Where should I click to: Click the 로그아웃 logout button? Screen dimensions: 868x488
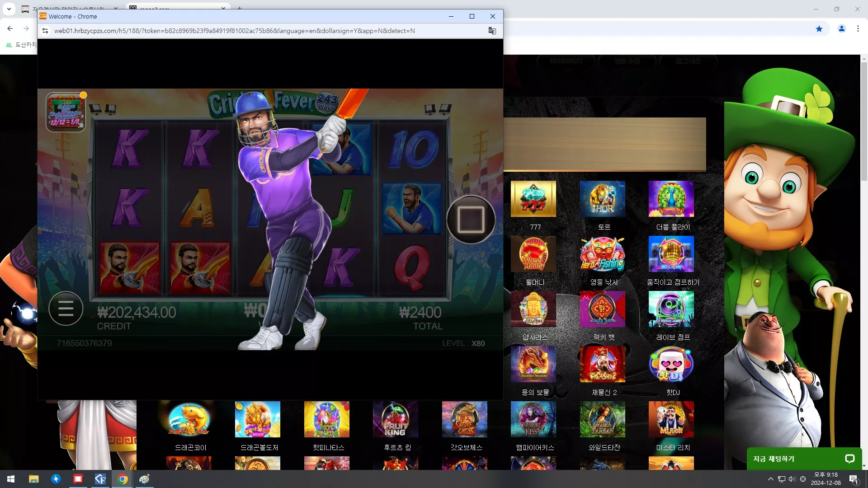tap(688, 61)
